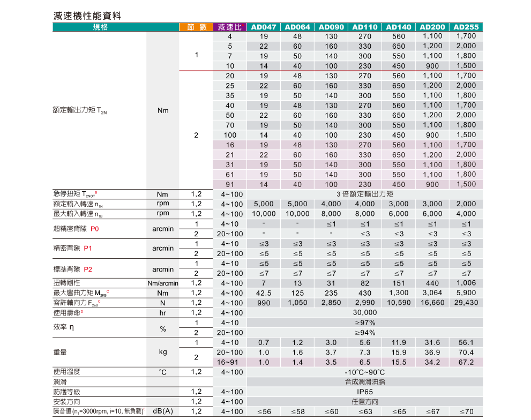Select the ≥97% efficiency value

tap(364, 323)
